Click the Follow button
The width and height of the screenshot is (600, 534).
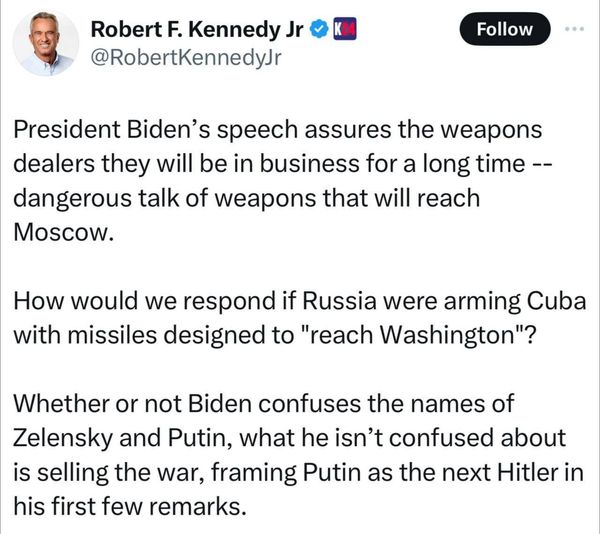pyautogui.click(x=504, y=29)
